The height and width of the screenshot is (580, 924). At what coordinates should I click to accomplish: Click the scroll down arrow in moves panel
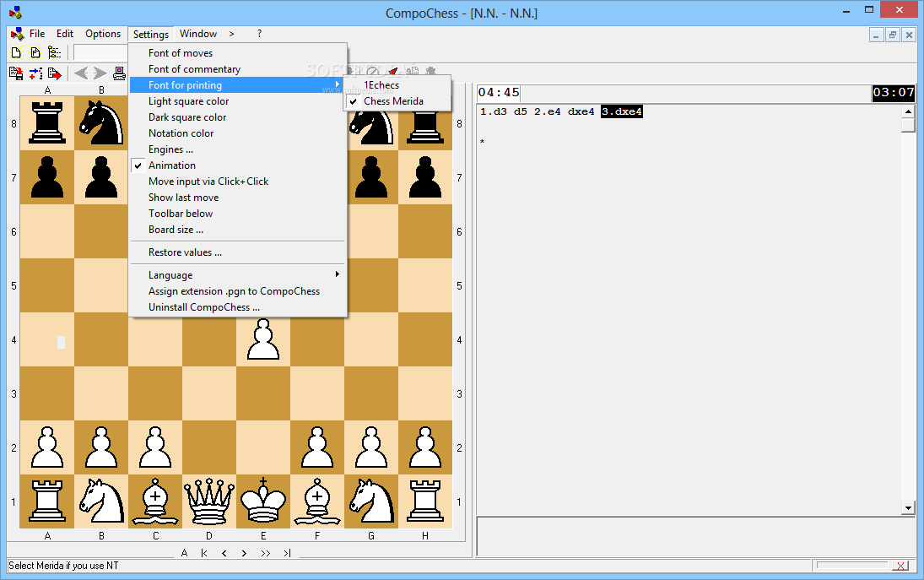click(908, 507)
